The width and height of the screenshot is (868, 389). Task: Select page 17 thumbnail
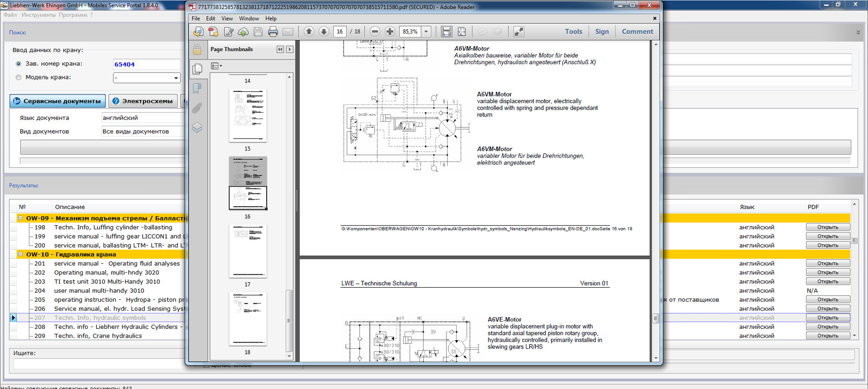[248, 251]
